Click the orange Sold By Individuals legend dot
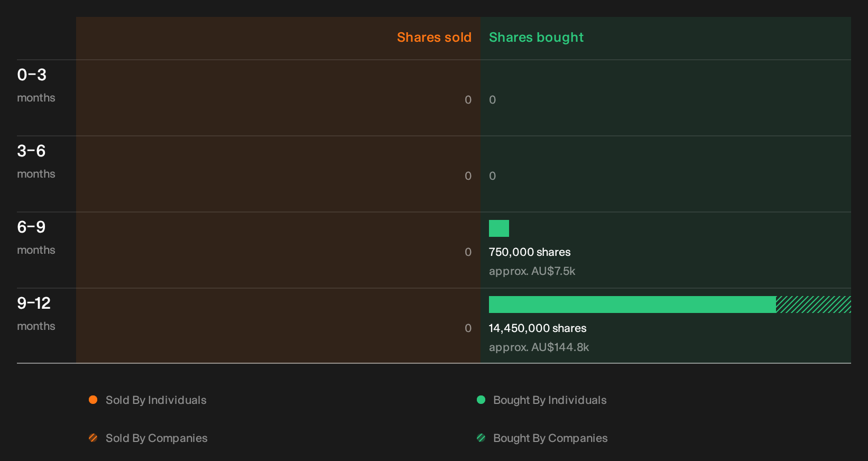The height and width of the screenshot is (461, 868). click(93, 400)
